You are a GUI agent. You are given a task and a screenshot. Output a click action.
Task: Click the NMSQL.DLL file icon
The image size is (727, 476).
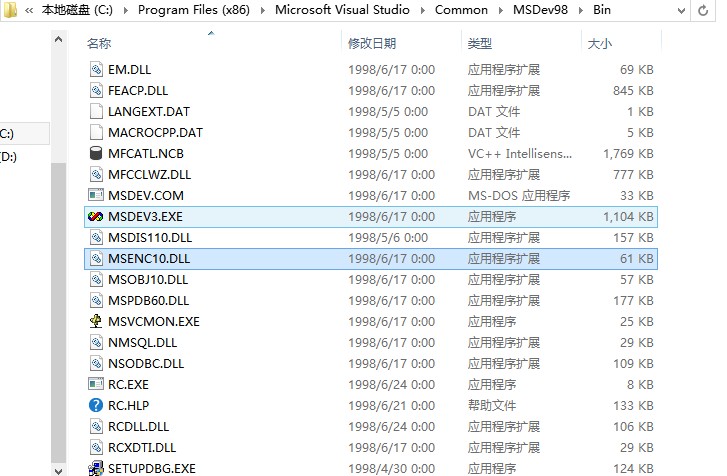(x=96, y=343)
